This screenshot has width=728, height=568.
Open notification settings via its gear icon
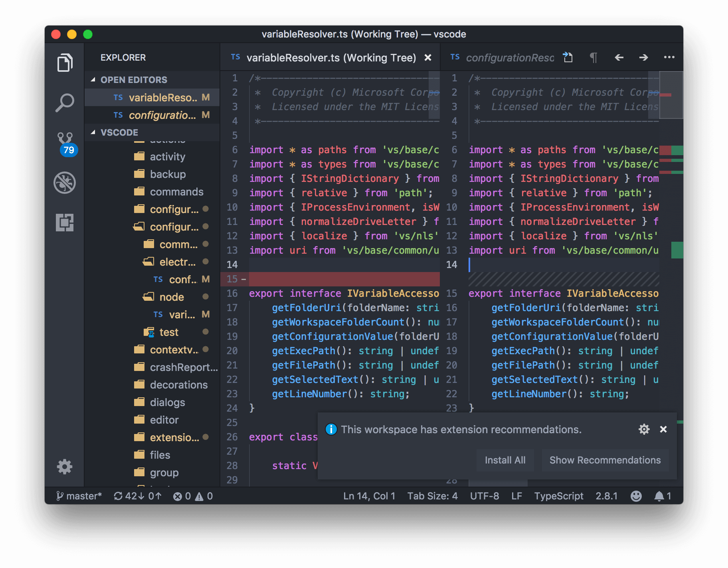[x=644, y=430]
